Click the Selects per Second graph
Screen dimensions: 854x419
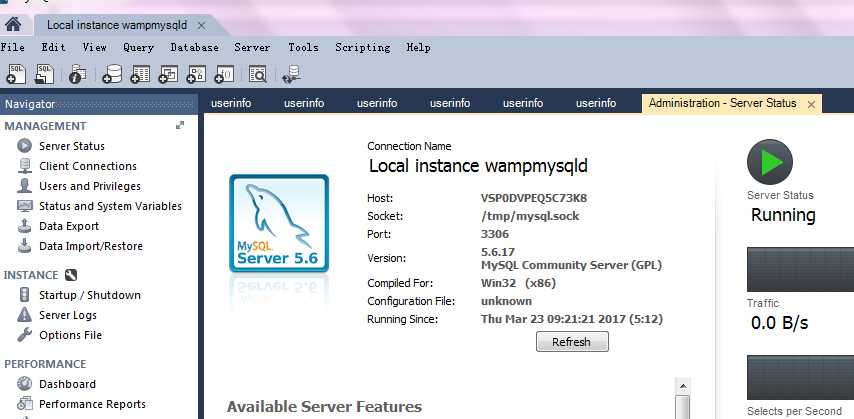click(x=800, y=378)
